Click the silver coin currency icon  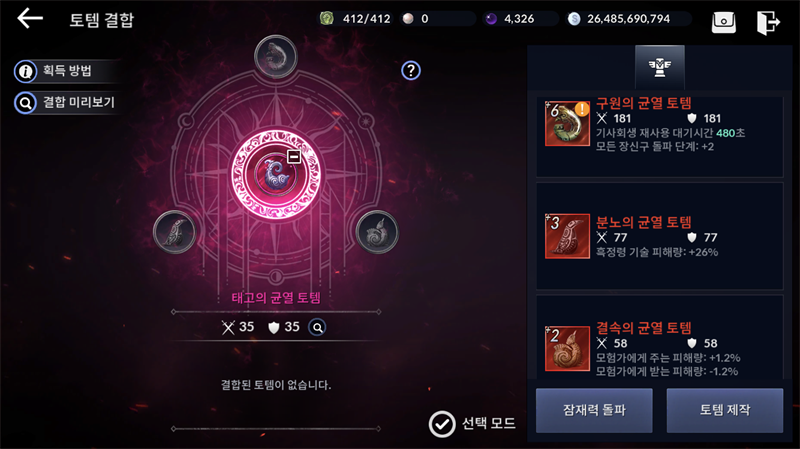point(574,19)
